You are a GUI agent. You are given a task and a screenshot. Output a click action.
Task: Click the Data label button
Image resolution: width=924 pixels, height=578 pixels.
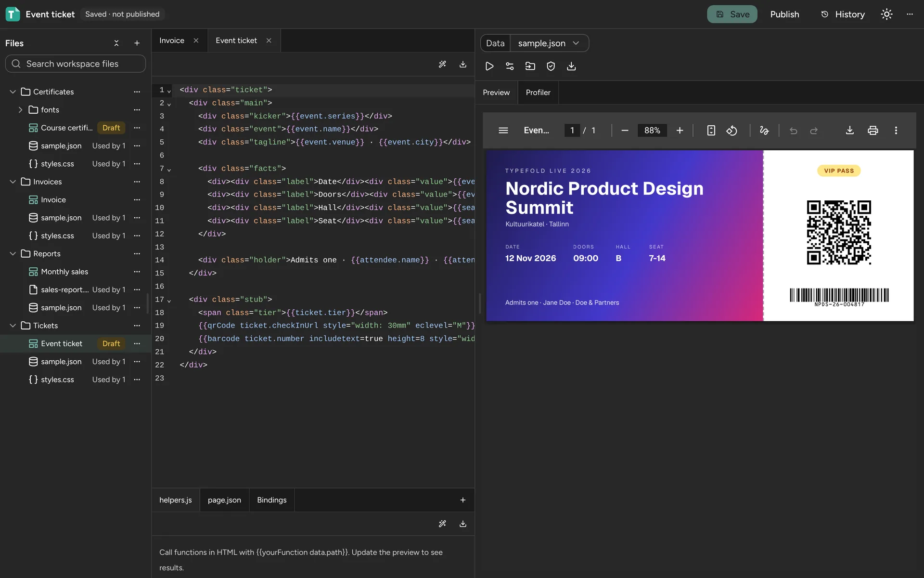495,43
